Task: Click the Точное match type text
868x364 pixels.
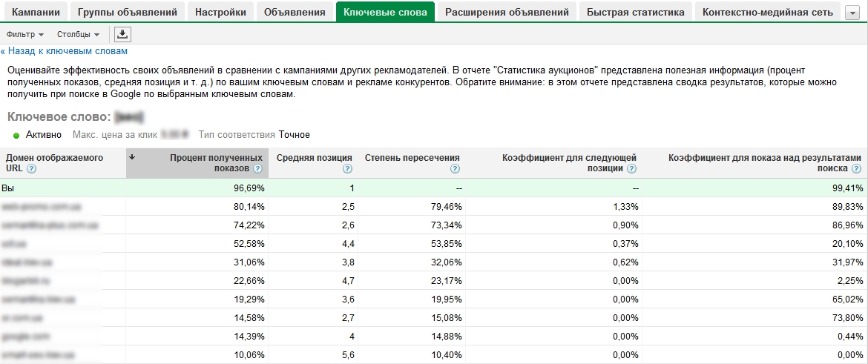Action: pyautogui.click(x=295, y=135)
